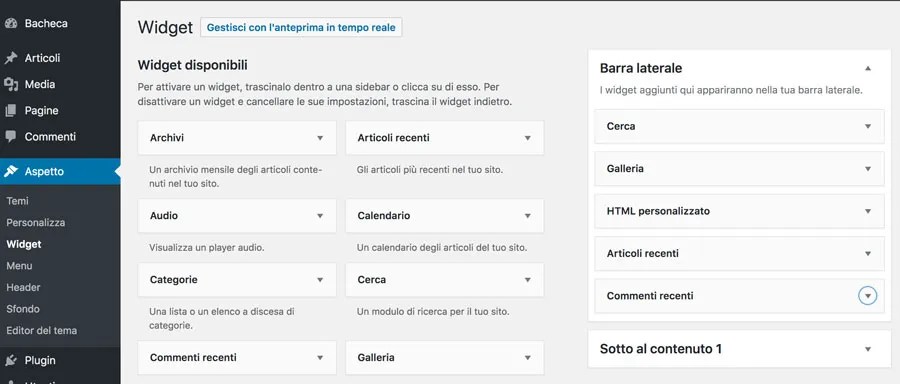
Task: Open the Header submenu link
Action: (23, 287)
